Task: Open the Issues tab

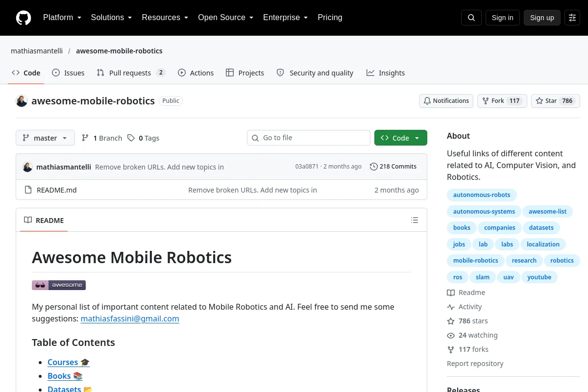Action: click(68, 73)
